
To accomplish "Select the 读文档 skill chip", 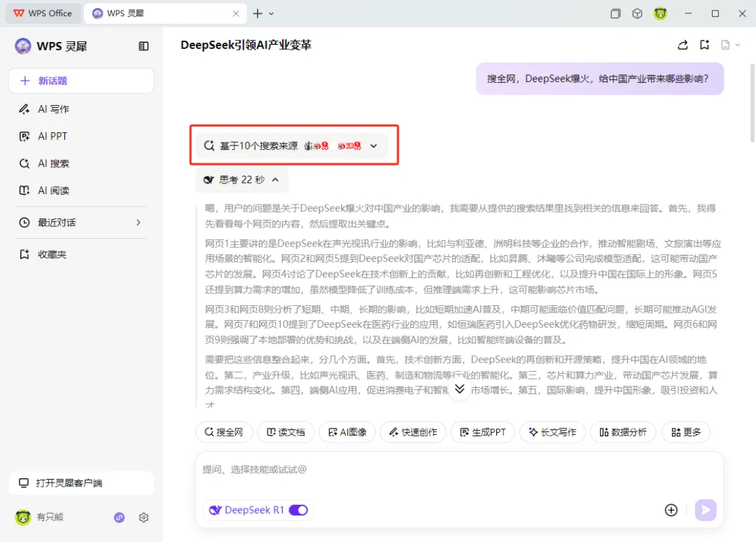I will (x=286, y=432).
